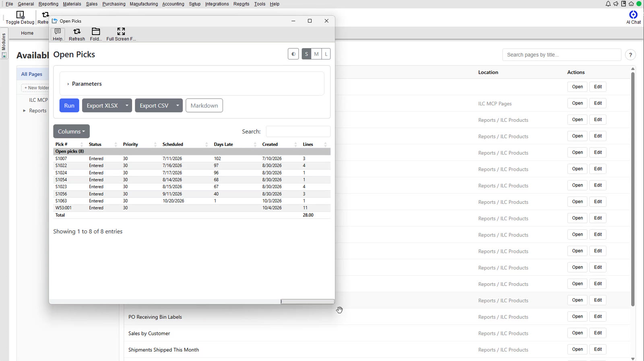Click the vertical scrollbar of the pages list
This screenshot has height=361, width=644.
[633, 189]
